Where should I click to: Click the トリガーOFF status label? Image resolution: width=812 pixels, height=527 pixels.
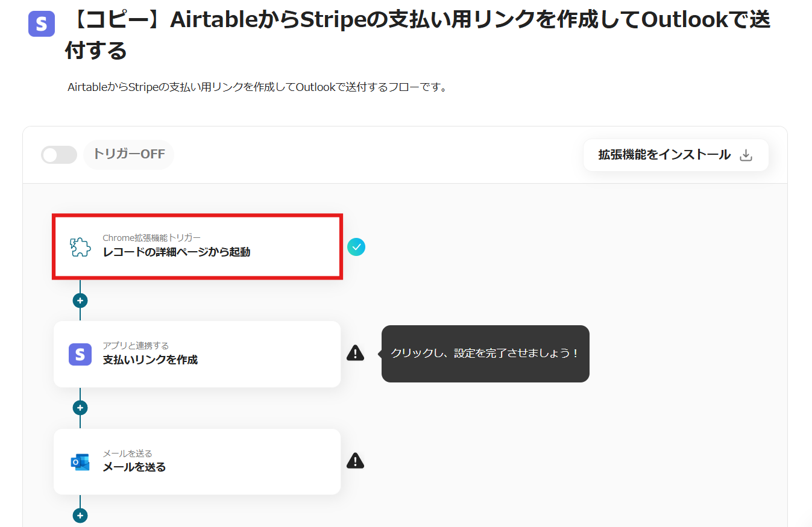tap(129, 154)
